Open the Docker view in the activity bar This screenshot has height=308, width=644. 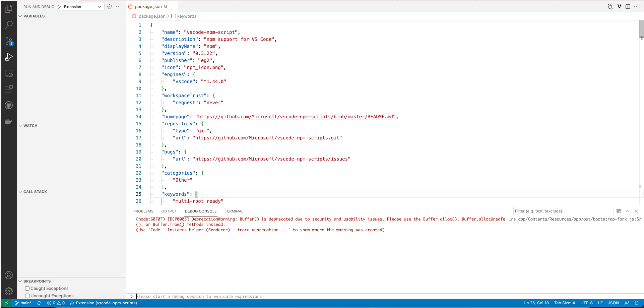9,121
